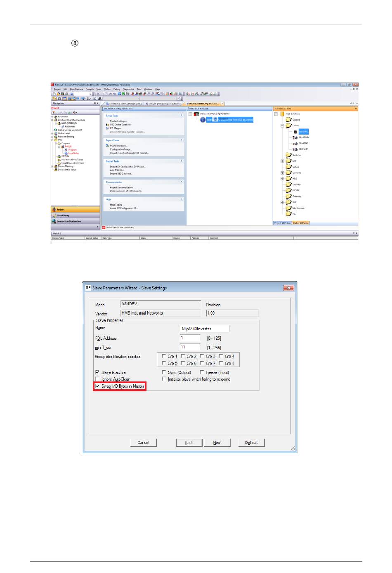Open the User Library navigation pane
The height and width of the screenshot is (573, 392).
75,215
